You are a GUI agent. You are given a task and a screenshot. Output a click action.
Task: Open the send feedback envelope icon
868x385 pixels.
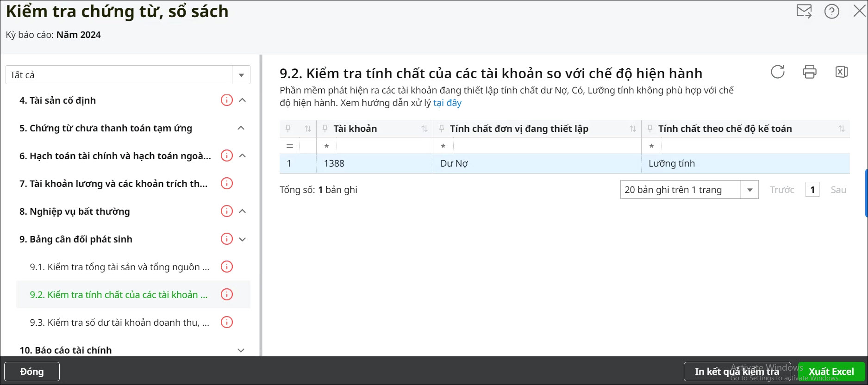click(x=804, y=11)
